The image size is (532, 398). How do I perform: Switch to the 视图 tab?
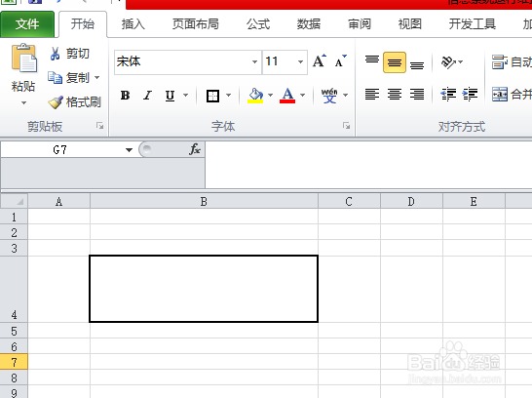(410, 24)
